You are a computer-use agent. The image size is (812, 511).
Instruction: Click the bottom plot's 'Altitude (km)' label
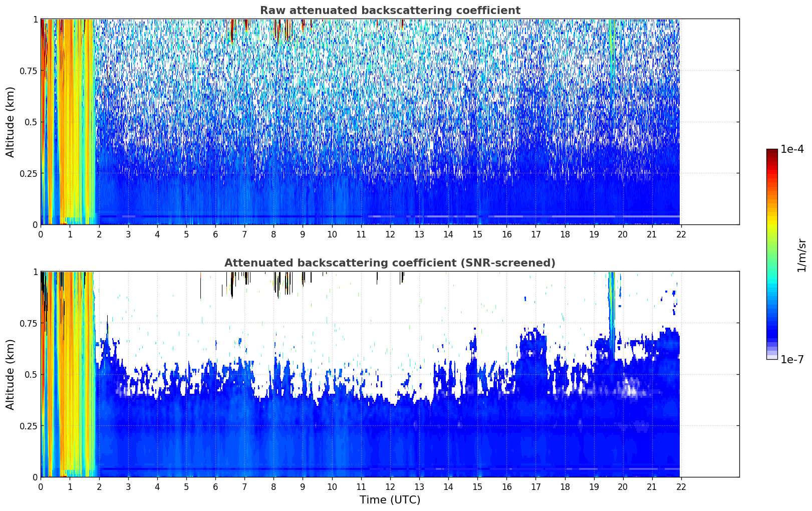tap(11, 374)
